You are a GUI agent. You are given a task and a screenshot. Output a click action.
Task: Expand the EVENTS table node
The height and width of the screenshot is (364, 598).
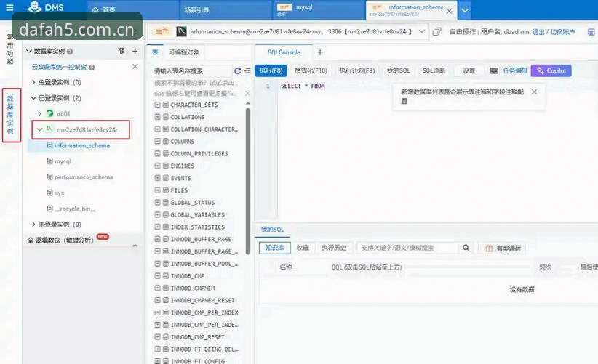158,178
